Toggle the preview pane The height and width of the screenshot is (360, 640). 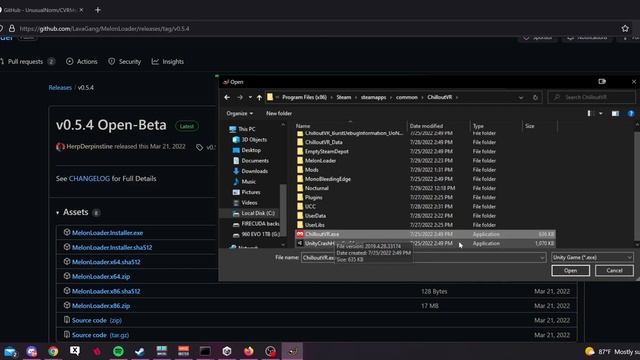click(x=615, y=113)
